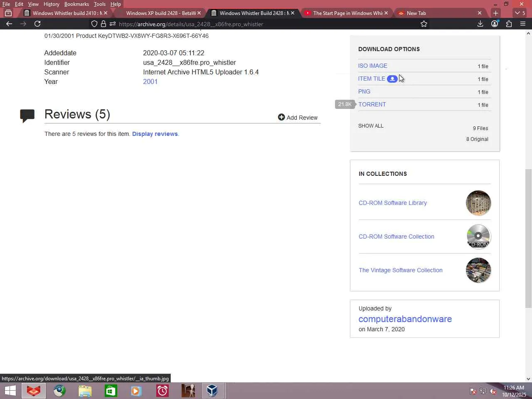This screenshot has height=399, width=532.
Task: Open site permissions icon in address bar
Action: (x=113, y=24)
